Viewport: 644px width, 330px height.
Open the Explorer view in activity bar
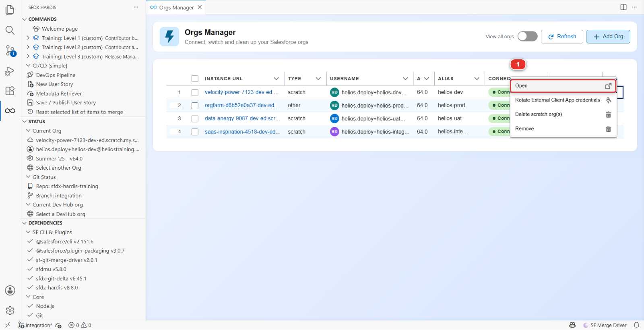(x=10, y=10)
